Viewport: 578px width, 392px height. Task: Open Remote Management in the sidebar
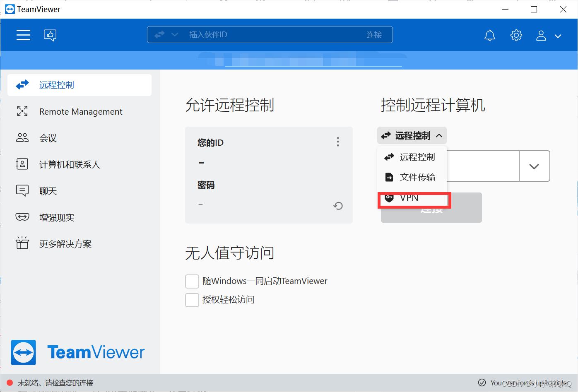[79, 111]
